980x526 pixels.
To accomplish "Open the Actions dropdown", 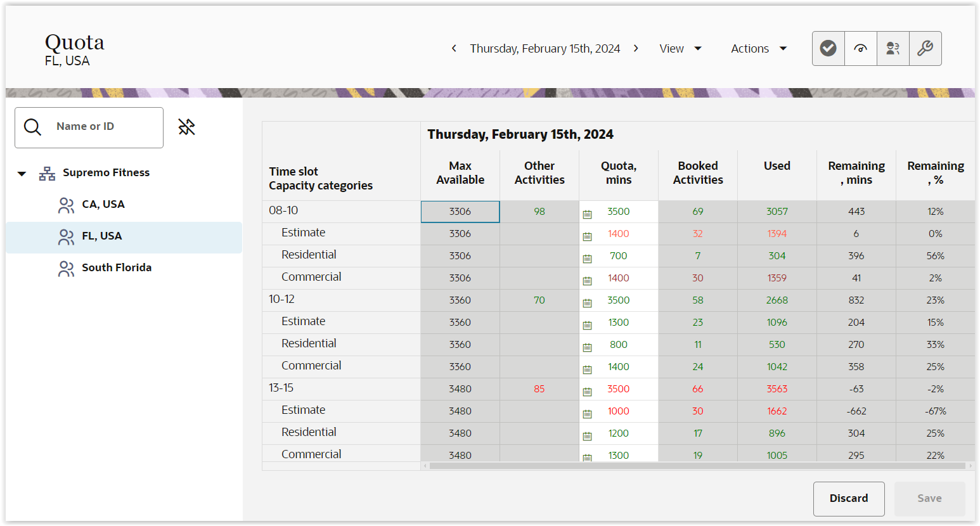I will point(758,48).
